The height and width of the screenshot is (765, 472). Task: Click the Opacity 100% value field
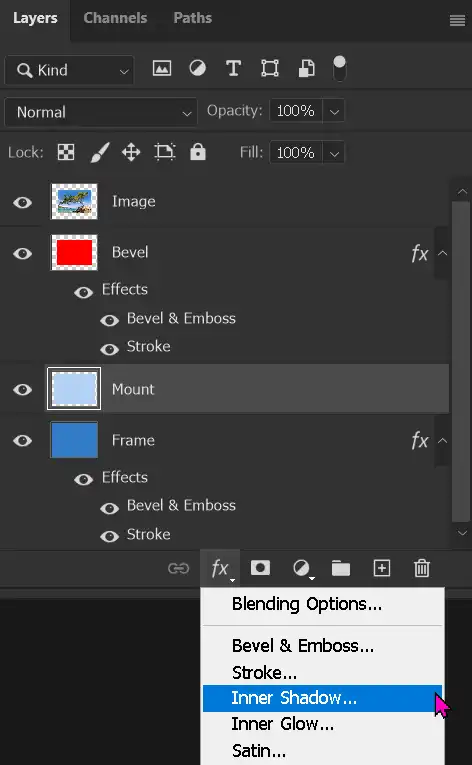click(x=296, y=111)
